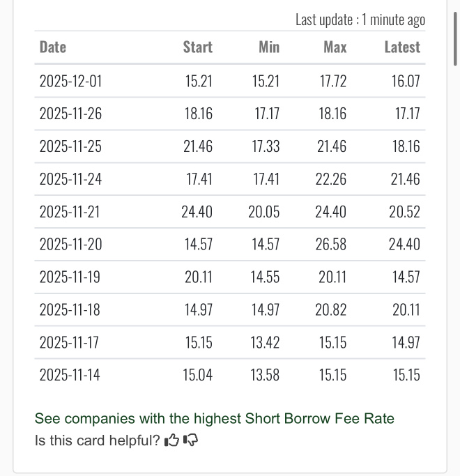Select the Start column header
The height and width of the screenshot is (476, 460).
(x=198, y=47)
